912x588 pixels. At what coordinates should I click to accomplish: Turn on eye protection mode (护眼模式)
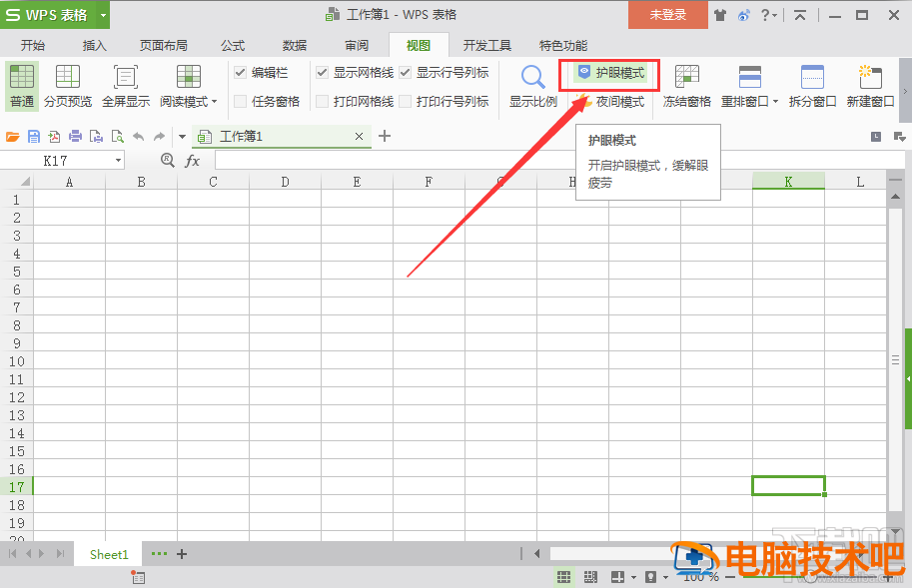coord(610,73)
